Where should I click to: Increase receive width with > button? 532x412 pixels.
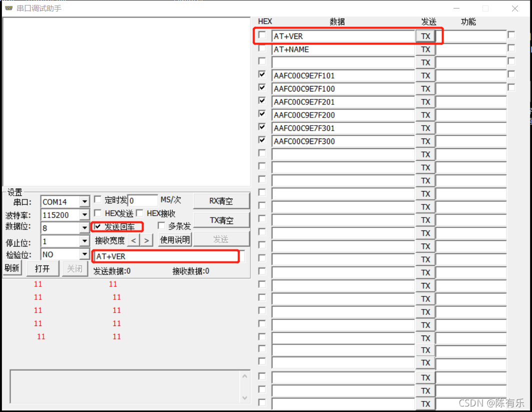146,240
